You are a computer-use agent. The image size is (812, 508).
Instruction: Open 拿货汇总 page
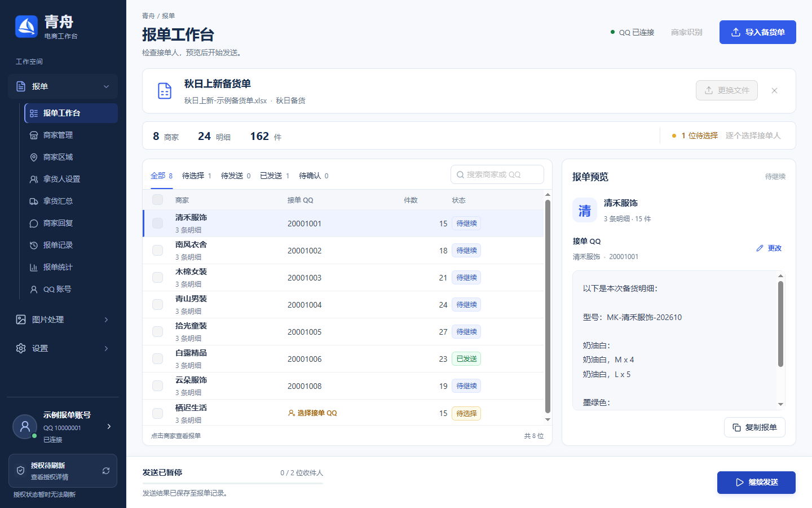click(71, 201)
